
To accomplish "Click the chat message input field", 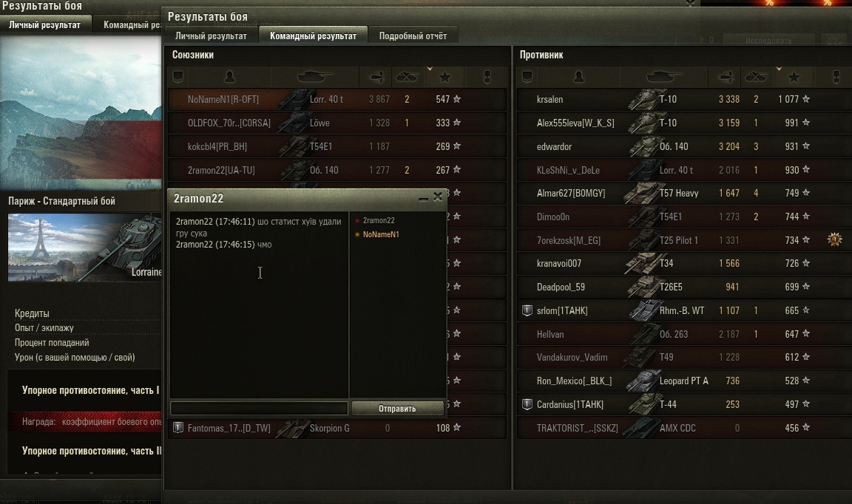I will pyautogui.click(x=259, y=409).
